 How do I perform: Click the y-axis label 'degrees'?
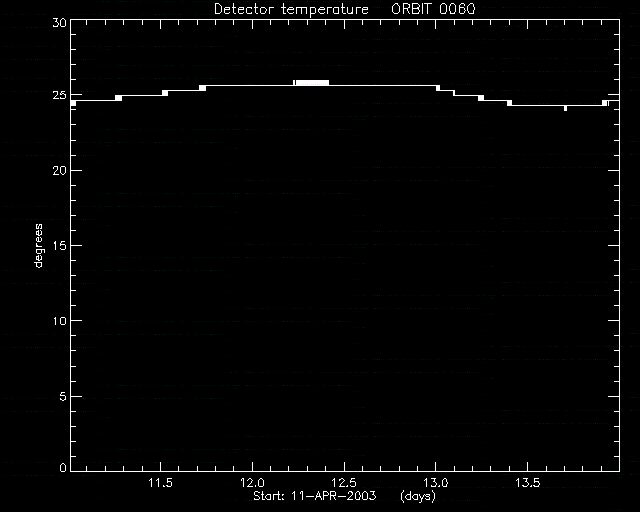click(x=38, y=246)
